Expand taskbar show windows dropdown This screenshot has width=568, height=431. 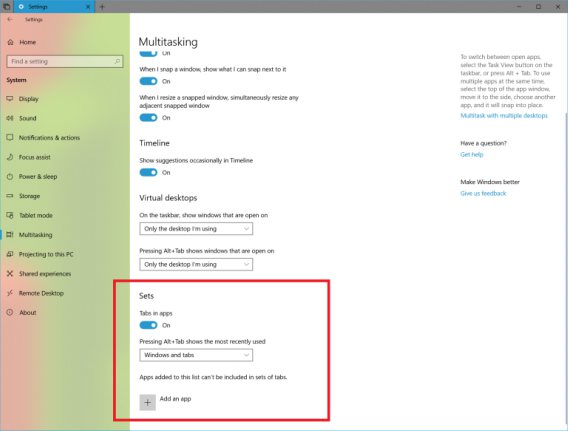pyautogui.click(x=196, y=229)
